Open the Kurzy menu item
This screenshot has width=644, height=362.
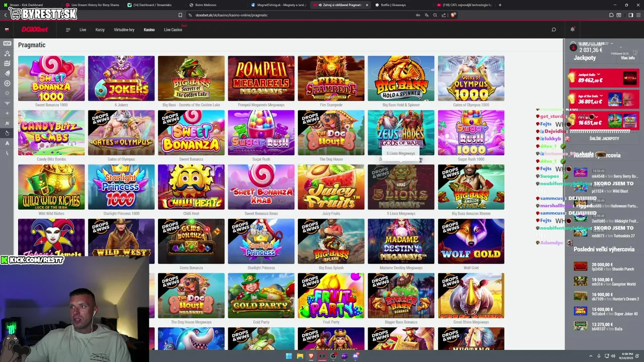point(100,30)
